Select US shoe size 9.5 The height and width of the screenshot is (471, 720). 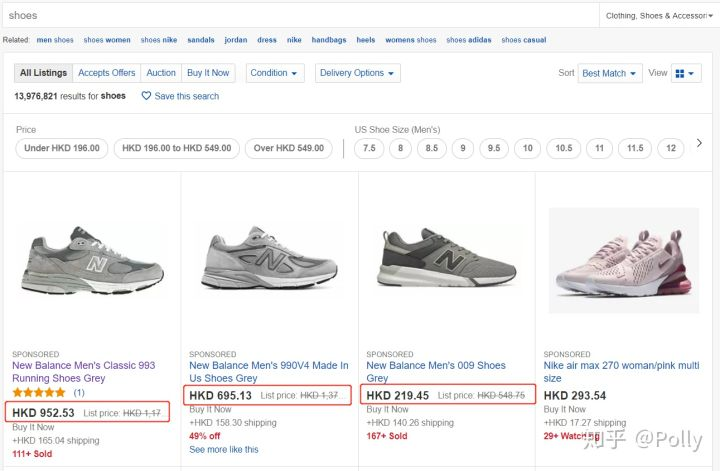pos(494,148)
